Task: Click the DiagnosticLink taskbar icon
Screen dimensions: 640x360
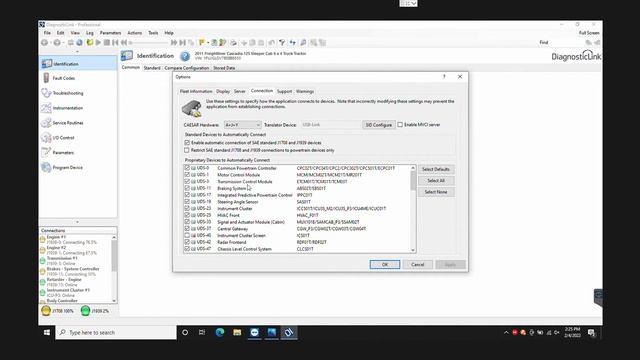Action: pyautogui.click(x=289, y=333)
